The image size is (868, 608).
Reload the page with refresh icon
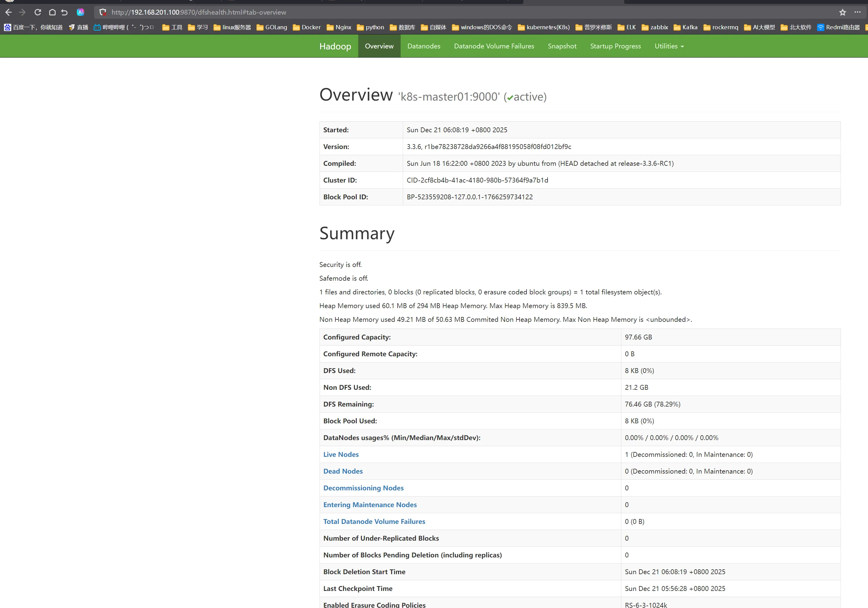point(38,12)
